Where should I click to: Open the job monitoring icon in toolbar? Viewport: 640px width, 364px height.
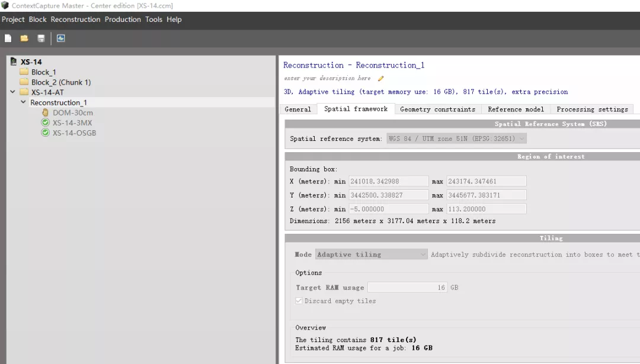tap(61, 38)
